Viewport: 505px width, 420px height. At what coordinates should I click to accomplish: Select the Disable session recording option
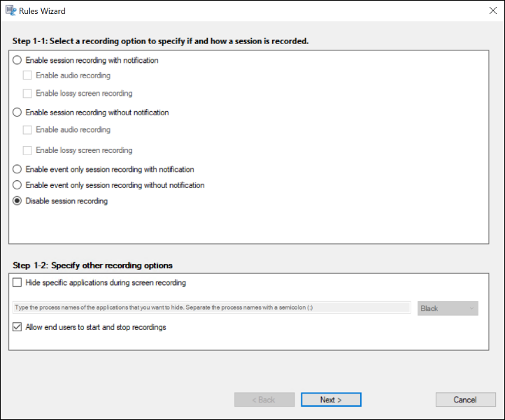pyautogui.click(x=17, y=201)
